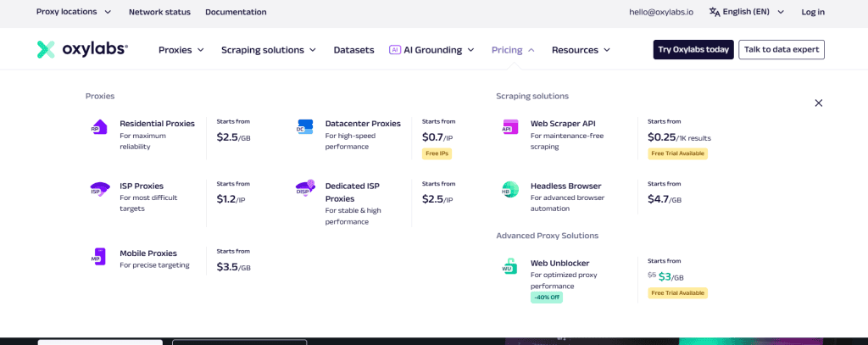Click the language translate icon
This screenshot has height=345, width=868.
pos(715,12)
